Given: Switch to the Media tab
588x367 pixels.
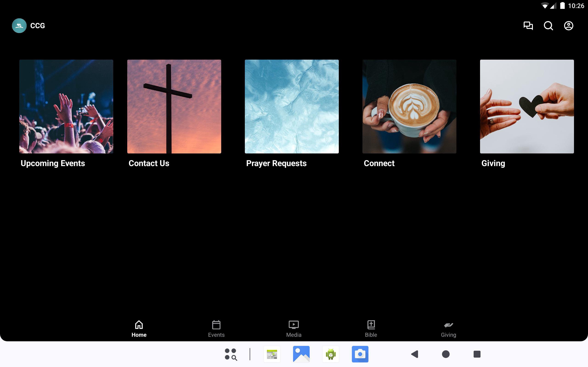Looking at the screenshot, I should click(x=294, y=329).
